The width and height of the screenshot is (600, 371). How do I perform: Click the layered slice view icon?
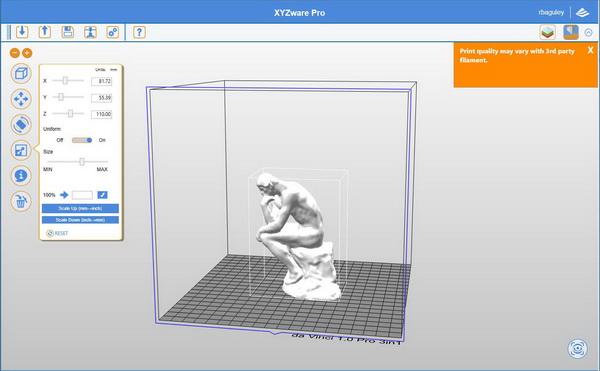[x=548, y=33]
